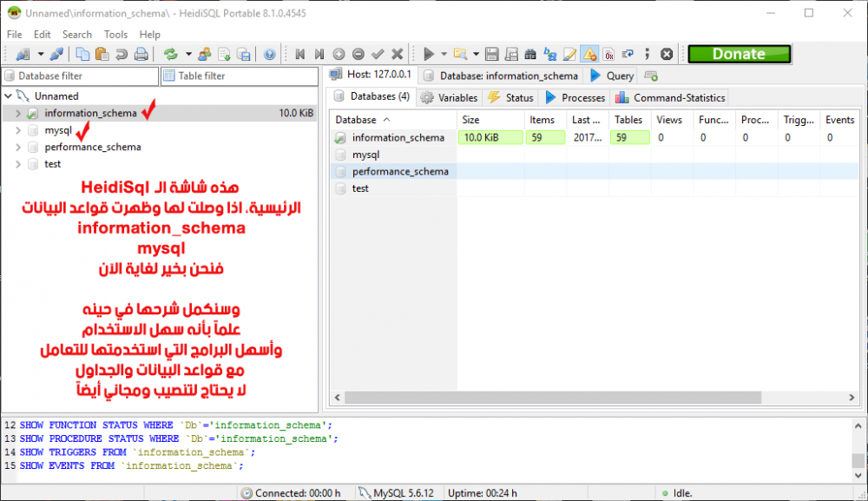The image size is (868, 501).
Task: Click the Find text binoculars icon
Action: coord(530,54)
